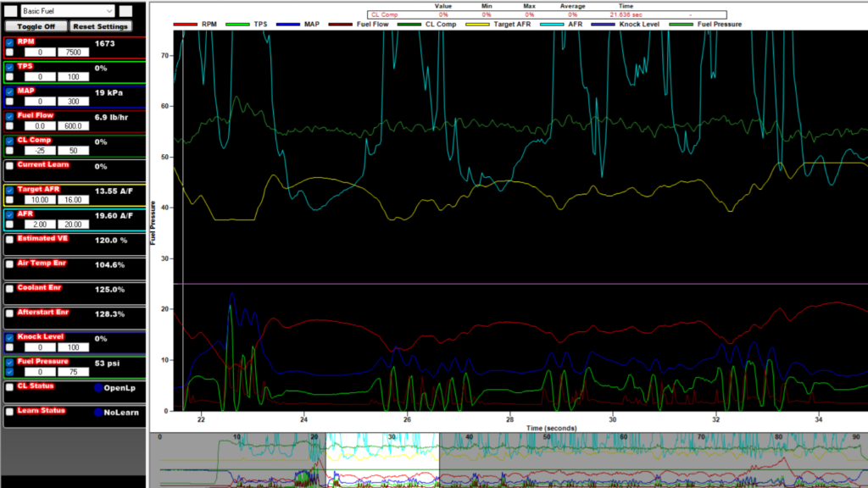
Task: Click the AFR value 19.60 A/F
Action: click(114, 215)
